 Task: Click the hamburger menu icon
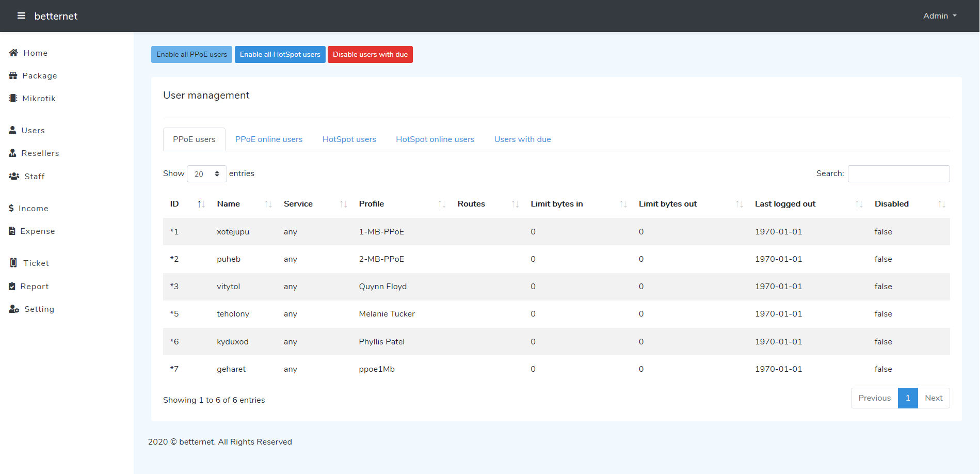pyautogui.click(x=21, y=15)
